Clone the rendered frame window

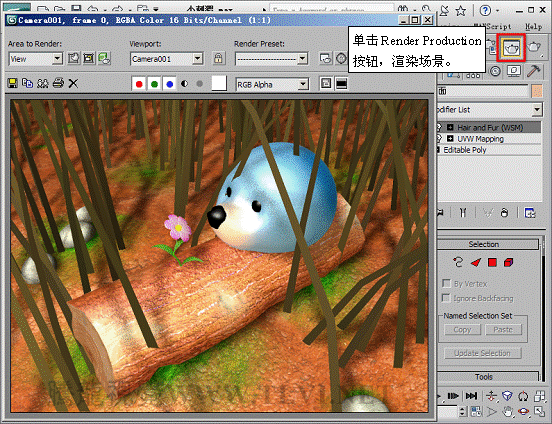43,83
